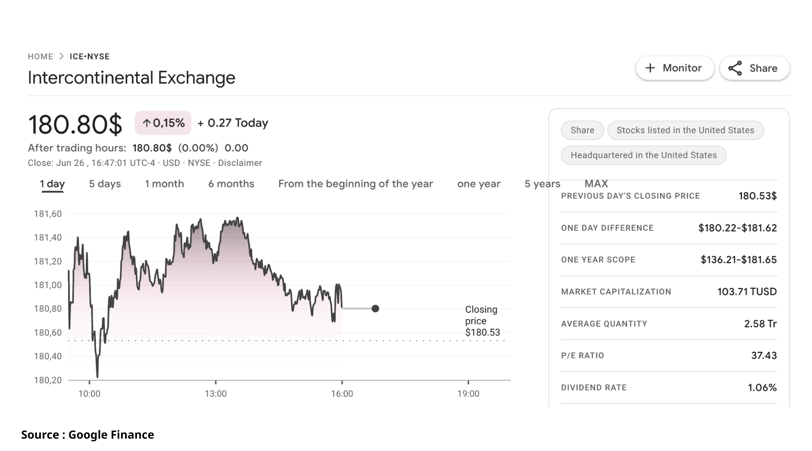Click the Disclaimer link
This screenshot has width=812, height=451.
[x=240, y=163]
